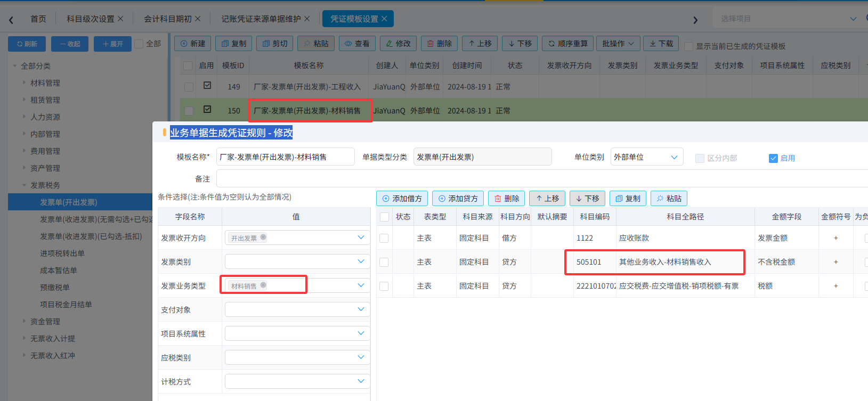Click 上移 in the dialog entries toolbar
The height and width of the screenshot is (401, 868).
tap(547, 199)
